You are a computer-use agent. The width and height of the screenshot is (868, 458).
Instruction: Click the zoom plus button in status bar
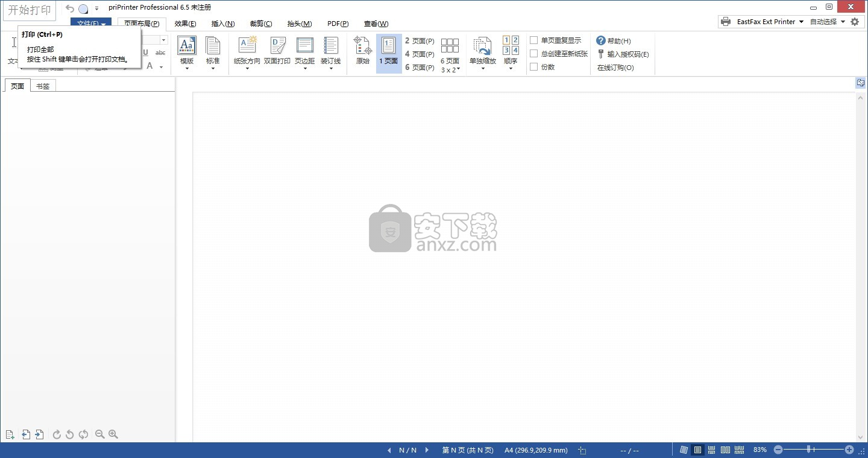pyautogui.click(x=849, y=450)
